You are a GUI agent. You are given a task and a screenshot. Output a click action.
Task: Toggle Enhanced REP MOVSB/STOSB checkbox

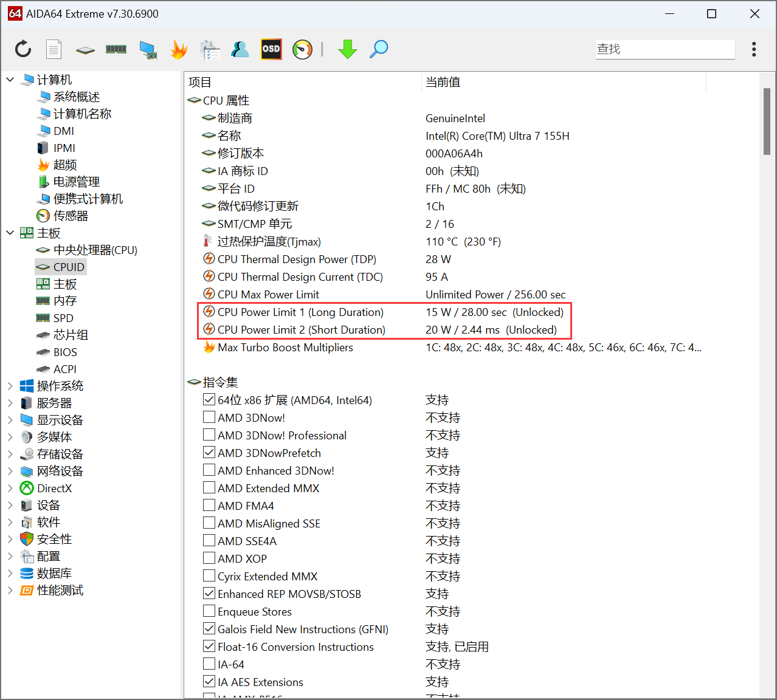click(x=209, y=593)
